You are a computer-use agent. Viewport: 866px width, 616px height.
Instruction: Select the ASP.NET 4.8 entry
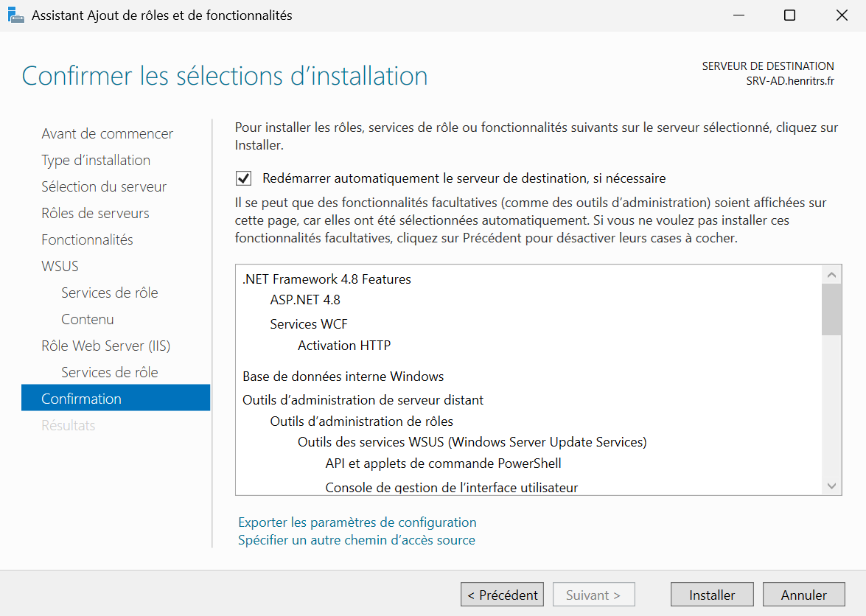(305, 300)
